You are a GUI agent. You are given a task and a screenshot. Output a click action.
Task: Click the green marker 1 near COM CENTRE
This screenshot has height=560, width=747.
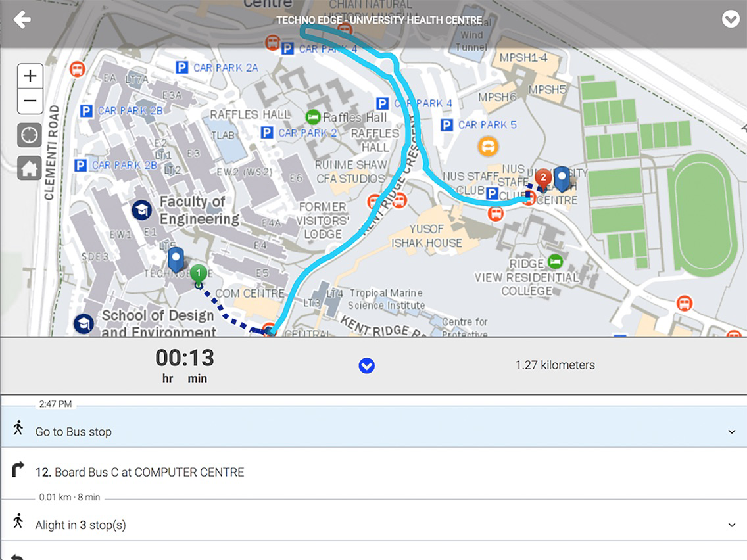click(x=199, y=271)
